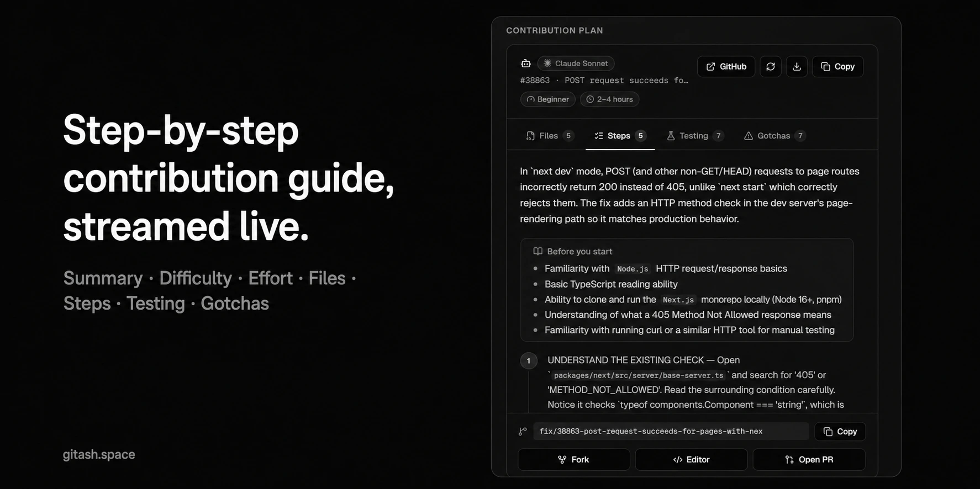Click 'Basic TypeScript reading ability' list item
Image resolution: width=980 pixels, height=489 pixels.
click(x=611, y=284)
